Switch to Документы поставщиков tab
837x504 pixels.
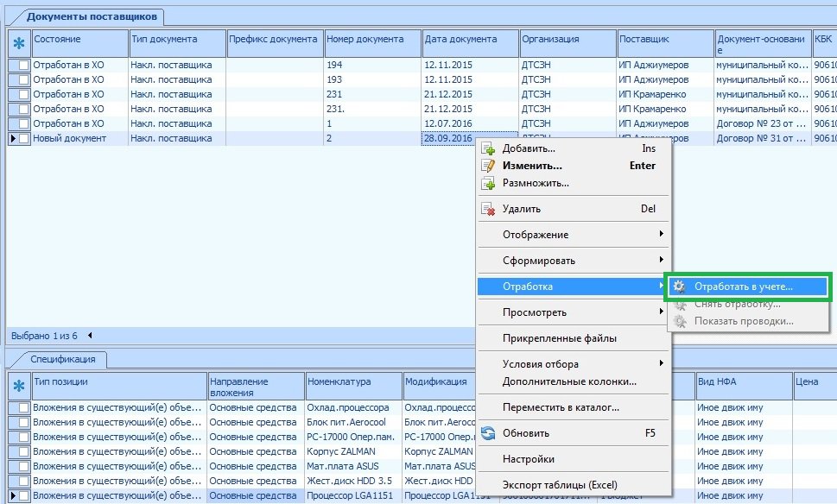[92, 16]
